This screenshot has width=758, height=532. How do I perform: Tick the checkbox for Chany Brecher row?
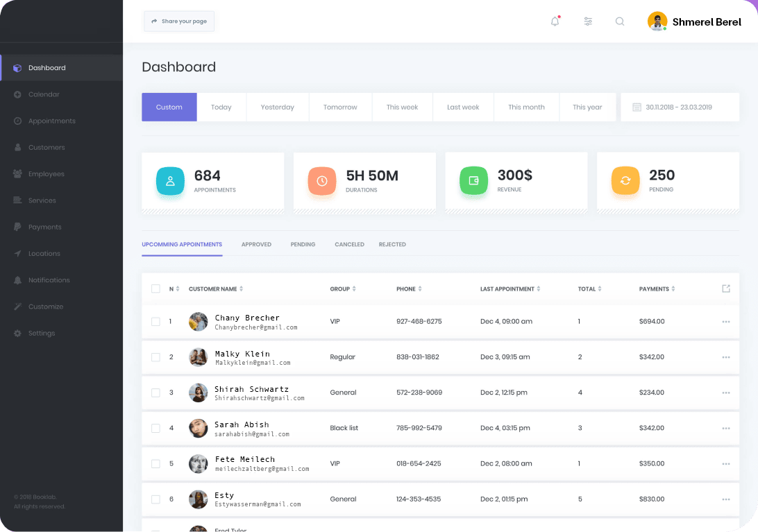coord(155,322)
